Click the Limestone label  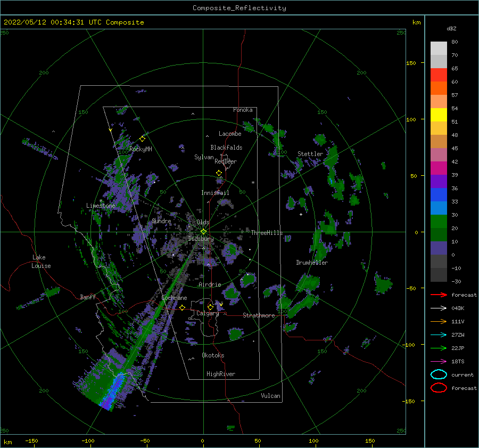coord(101,206)
